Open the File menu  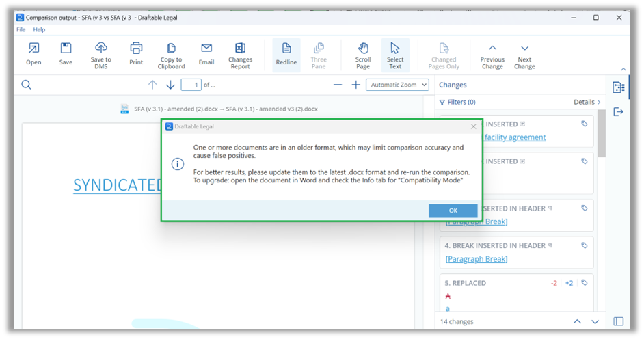click(x=21, y=29)
